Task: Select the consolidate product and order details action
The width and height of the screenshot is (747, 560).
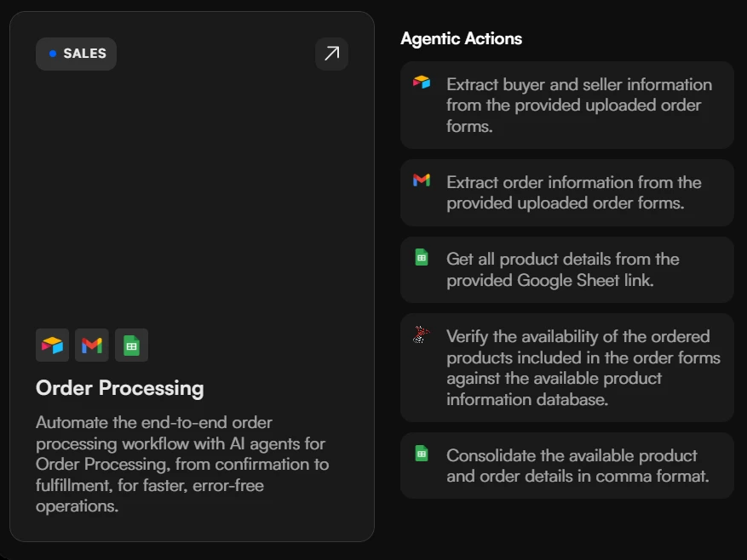Action: 566,465
